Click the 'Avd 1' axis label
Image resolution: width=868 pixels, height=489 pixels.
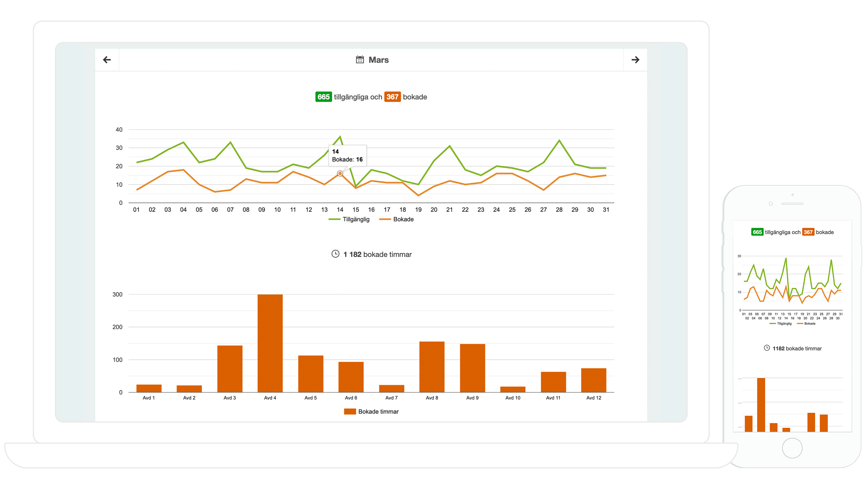click(x=149, y=398)
